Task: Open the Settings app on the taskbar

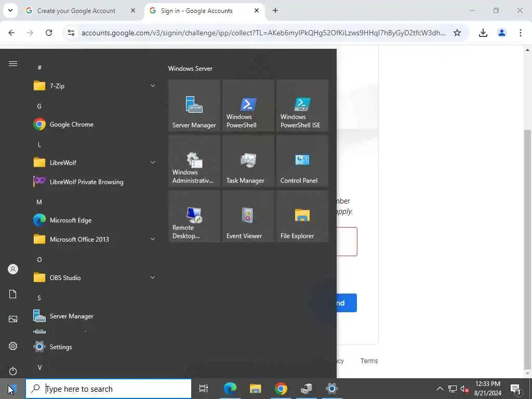Action: coord(331,389)
